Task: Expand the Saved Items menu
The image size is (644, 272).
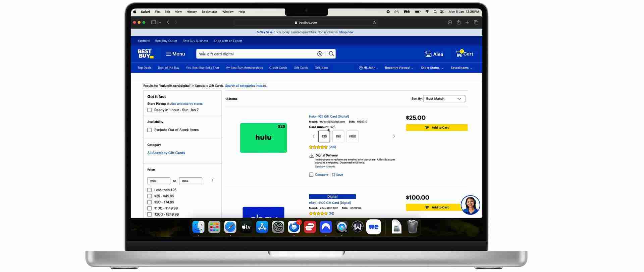Action: coord(462,68)
